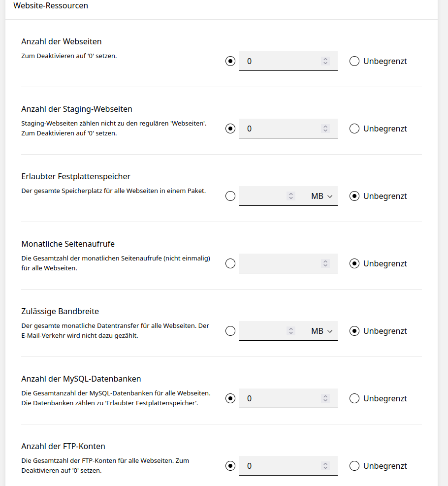Increment the MySQL-Datenbanken counter
The width and height of the screenshot is (448, 486).
(325, 396)
